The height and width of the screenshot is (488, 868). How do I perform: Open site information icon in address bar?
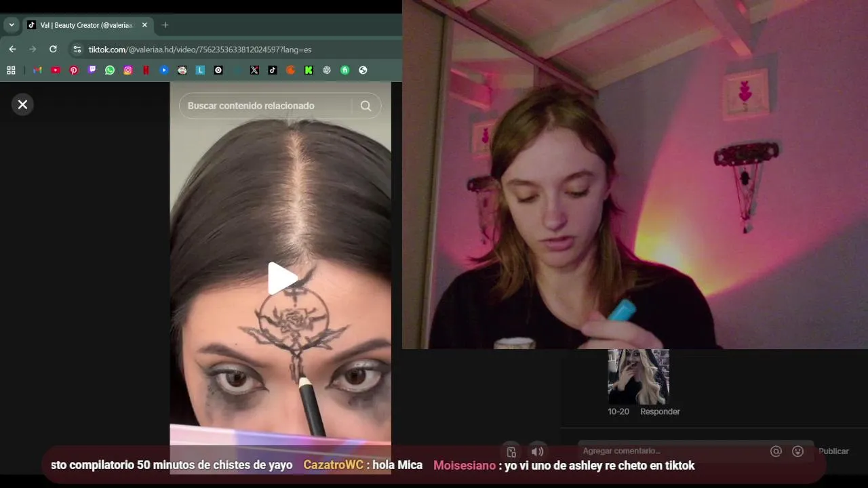coord(77,49)
